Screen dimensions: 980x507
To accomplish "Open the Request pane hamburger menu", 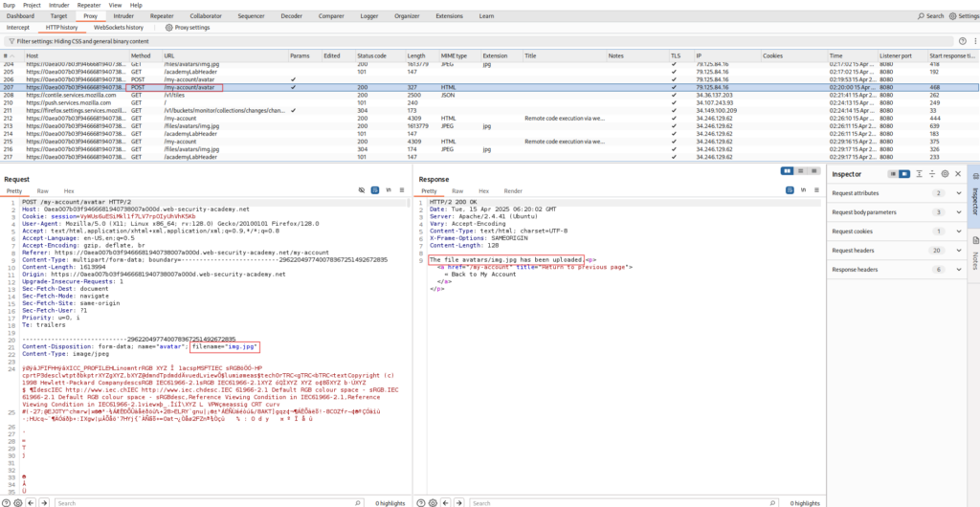I will point(402,189).
